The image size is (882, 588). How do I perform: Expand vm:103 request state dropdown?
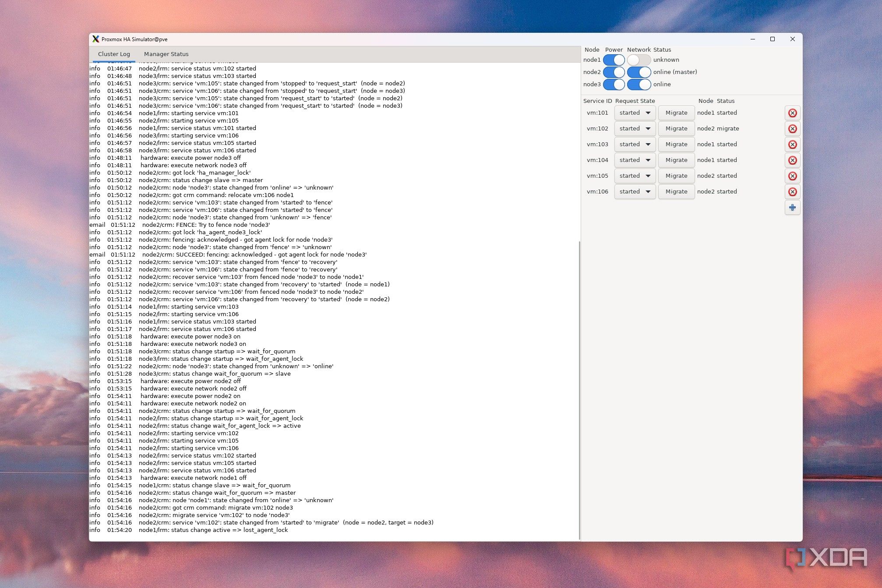click(x=635, y=144)
